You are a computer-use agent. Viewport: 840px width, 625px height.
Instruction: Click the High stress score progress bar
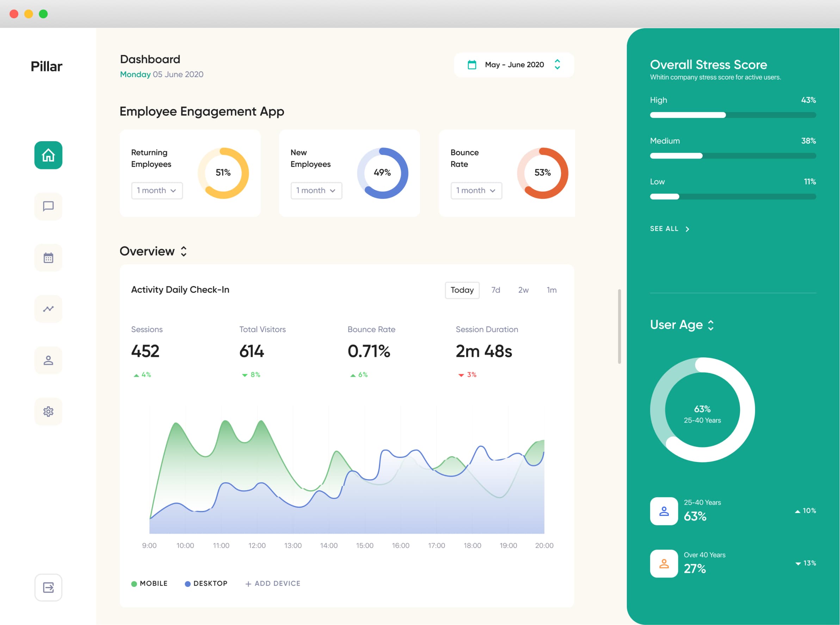733,115
